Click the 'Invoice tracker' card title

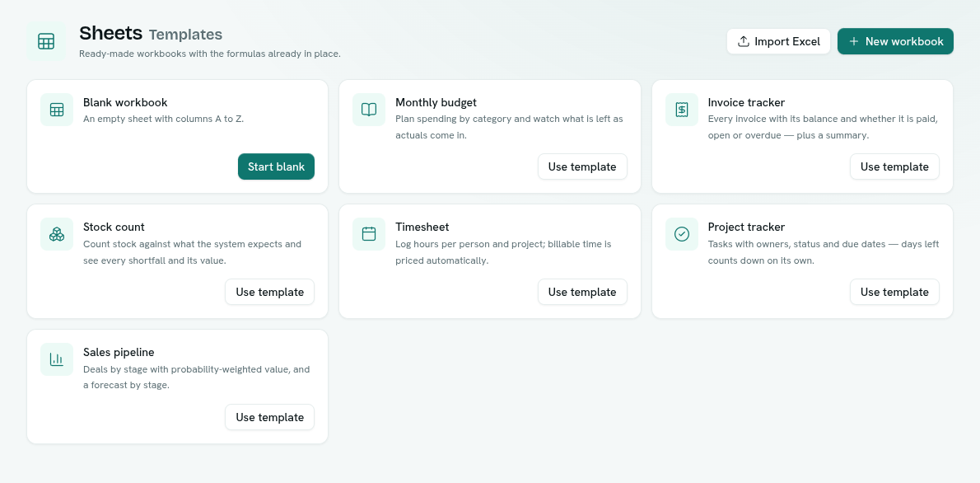(x=746, y=102)
